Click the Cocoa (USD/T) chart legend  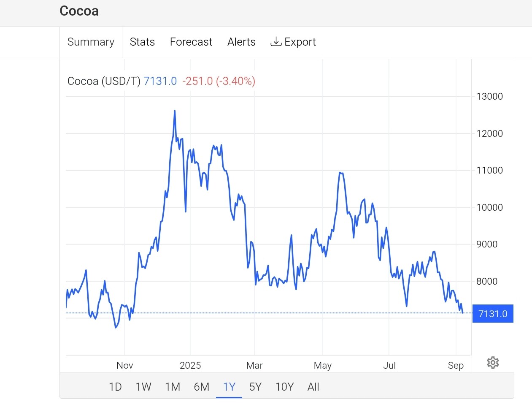pyautogui.click(x=104, y=81)
